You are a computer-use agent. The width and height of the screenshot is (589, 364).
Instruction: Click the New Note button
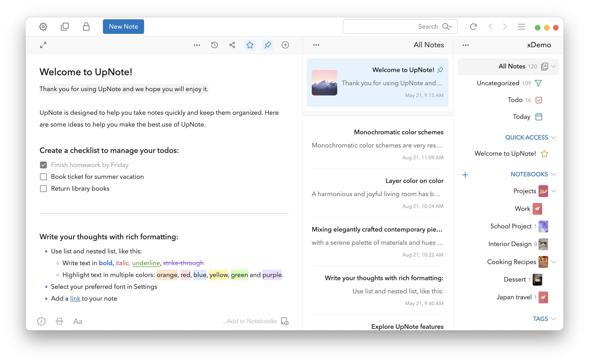click(123, 27)
